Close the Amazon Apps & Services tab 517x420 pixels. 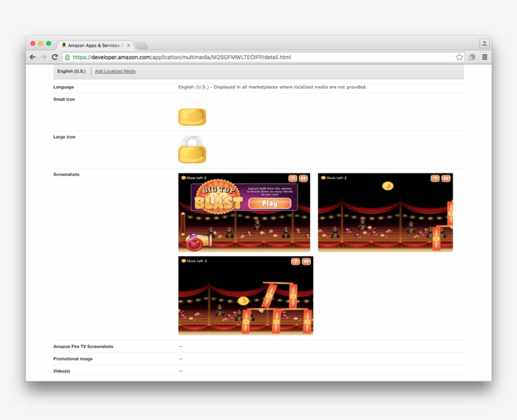129,45
